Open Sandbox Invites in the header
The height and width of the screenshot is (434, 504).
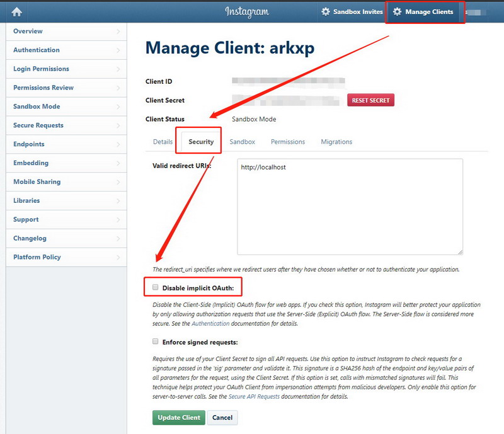tap(352, 12)
